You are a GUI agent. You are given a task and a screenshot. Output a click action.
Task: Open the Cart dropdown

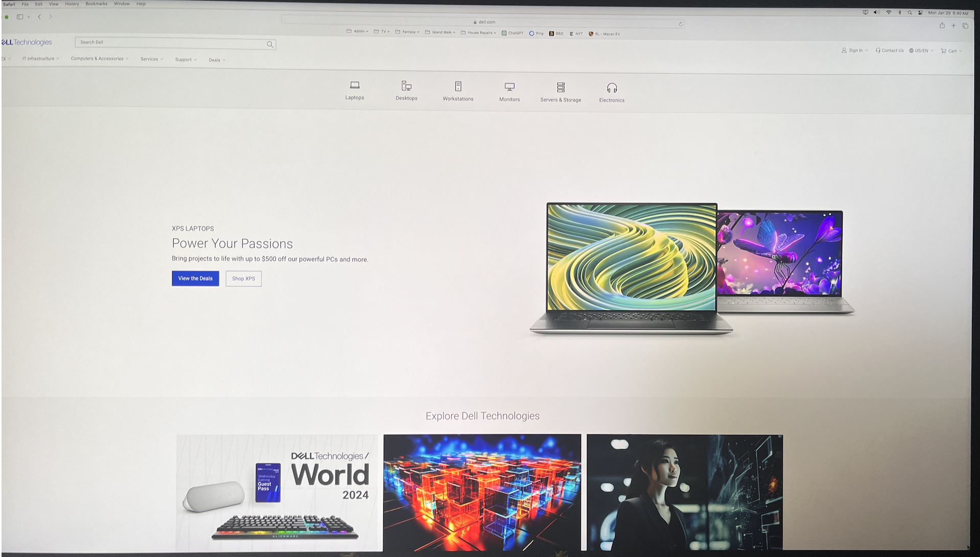click(x=951, y=51)
